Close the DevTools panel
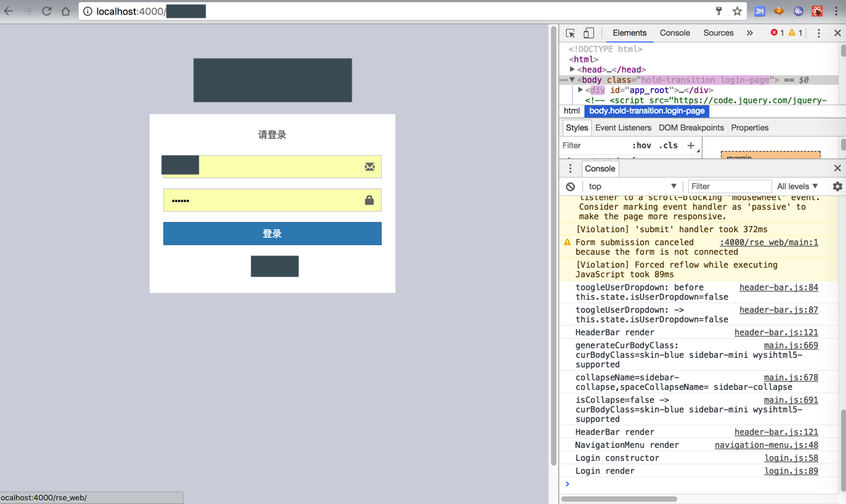Viewport: 846px width, 504px height. pyautogui.click(x=837, y=33)
